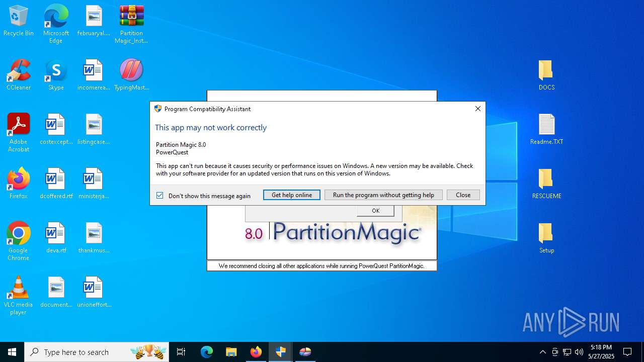Open VLC media player desktop shortcut
The height and width of the screenshot is (362, 644).
19,296
